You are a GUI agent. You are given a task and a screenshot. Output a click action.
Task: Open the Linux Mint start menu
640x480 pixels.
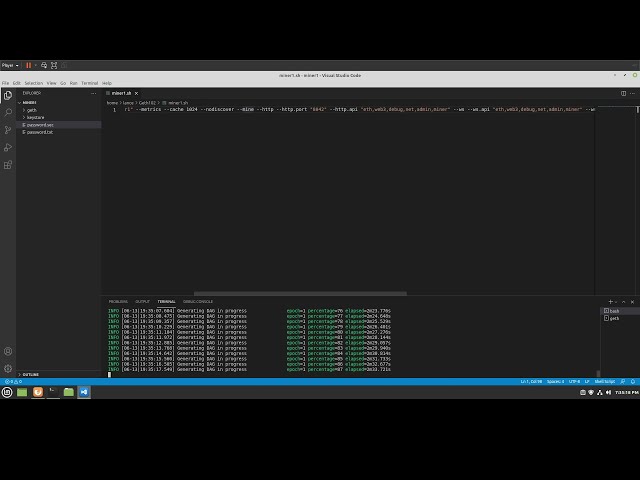(7, 392)
